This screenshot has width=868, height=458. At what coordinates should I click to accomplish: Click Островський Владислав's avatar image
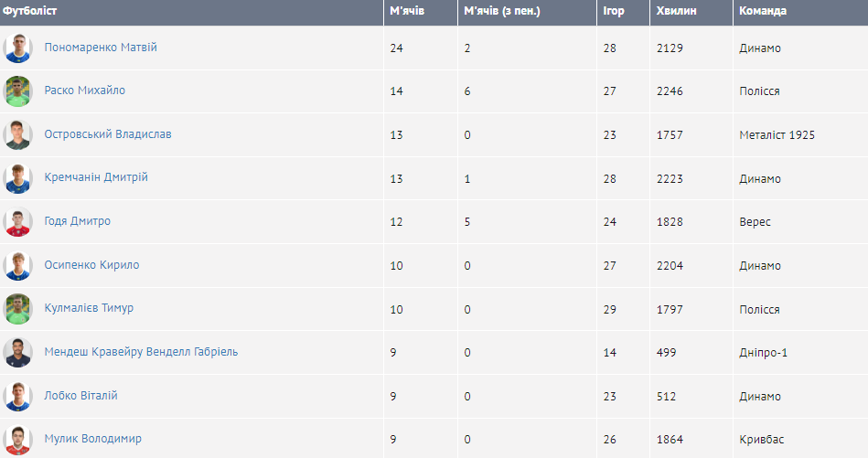point(18,134)
